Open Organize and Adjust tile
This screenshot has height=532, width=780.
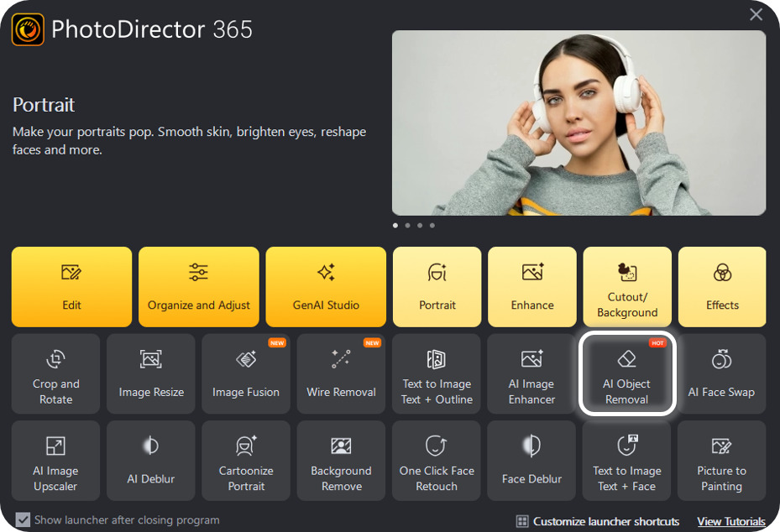199,287
